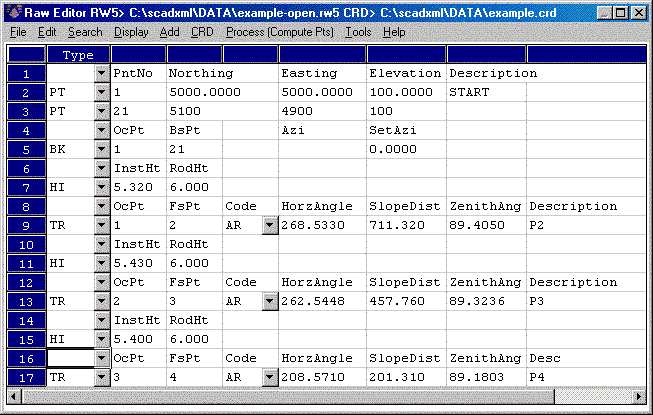Open the File menu
This screenshot has height=415, width=653.
pos(18,32)
